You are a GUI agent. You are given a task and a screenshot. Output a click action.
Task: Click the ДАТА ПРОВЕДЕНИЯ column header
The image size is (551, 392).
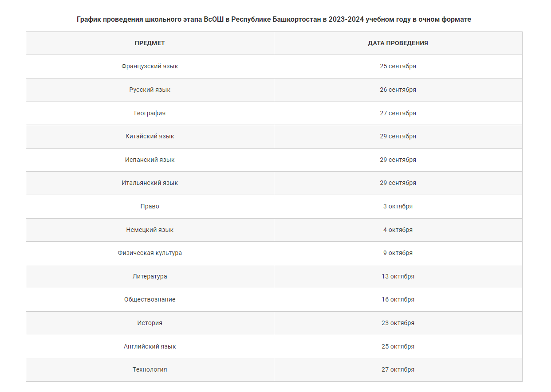[398, 43]
